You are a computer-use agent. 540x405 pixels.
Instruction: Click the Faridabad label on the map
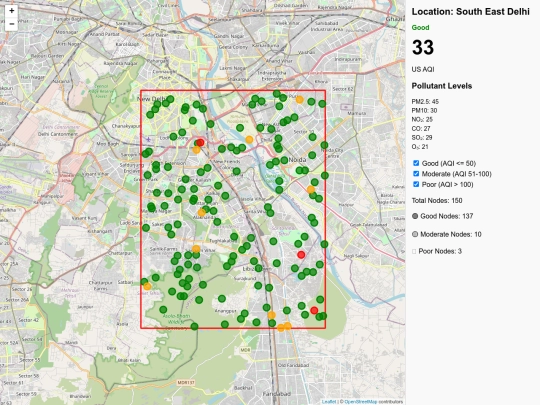277,394
